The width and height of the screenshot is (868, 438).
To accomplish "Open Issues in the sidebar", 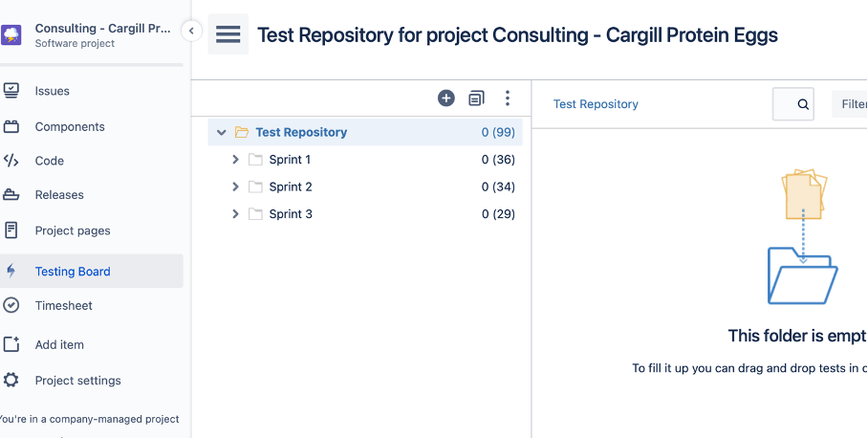I will (x=52, y=91).
